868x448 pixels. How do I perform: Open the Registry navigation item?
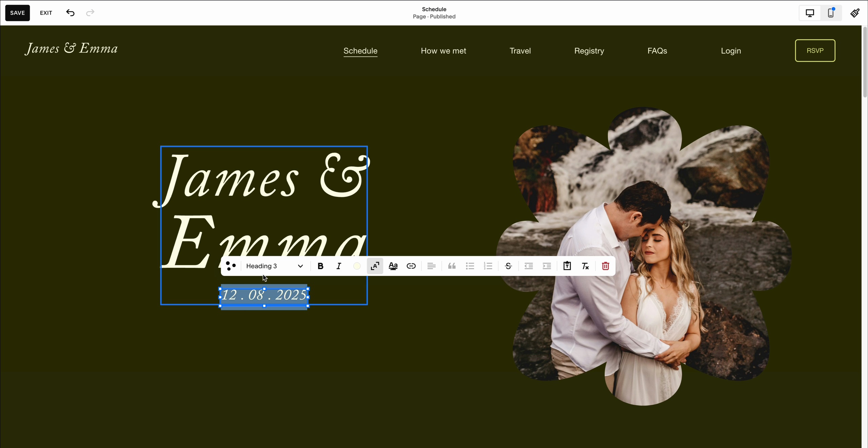[x=589, y=51]
